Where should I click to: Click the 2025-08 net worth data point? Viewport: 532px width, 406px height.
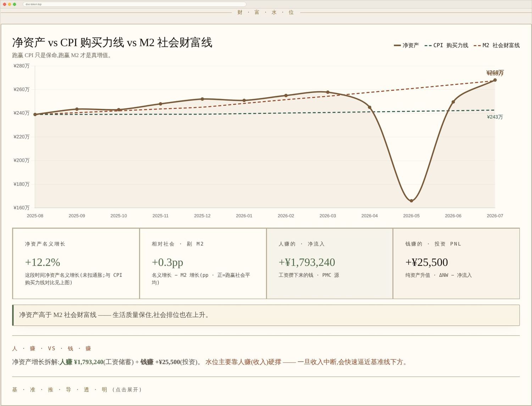click(x=35, y=115)
